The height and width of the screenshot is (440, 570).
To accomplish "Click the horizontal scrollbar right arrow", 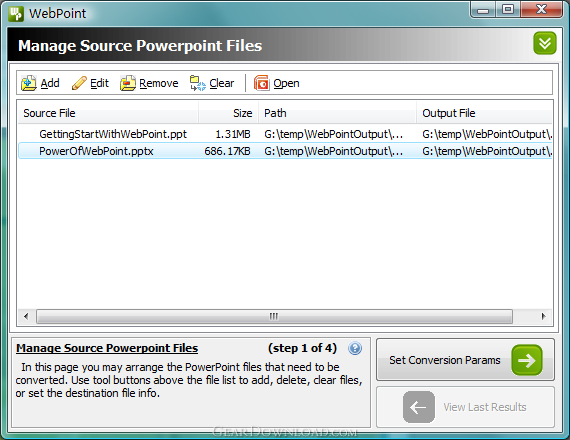I will (543, 316).
